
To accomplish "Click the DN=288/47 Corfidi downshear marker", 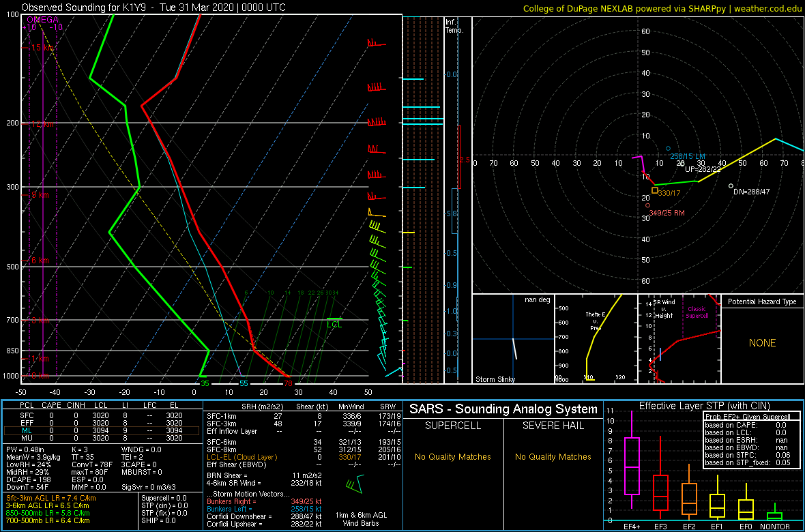I will click(x=731, y=186).
